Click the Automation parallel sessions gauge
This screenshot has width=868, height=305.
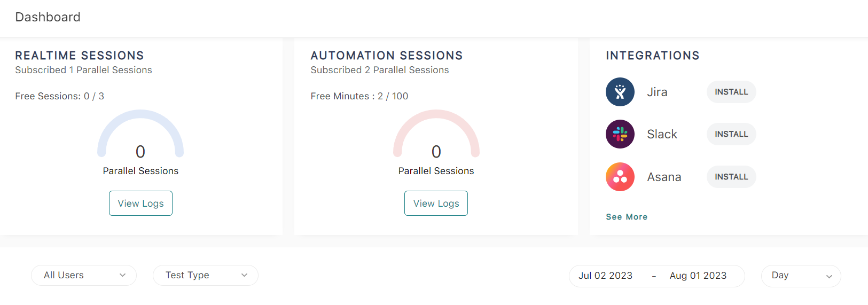[x=436, y=136]
